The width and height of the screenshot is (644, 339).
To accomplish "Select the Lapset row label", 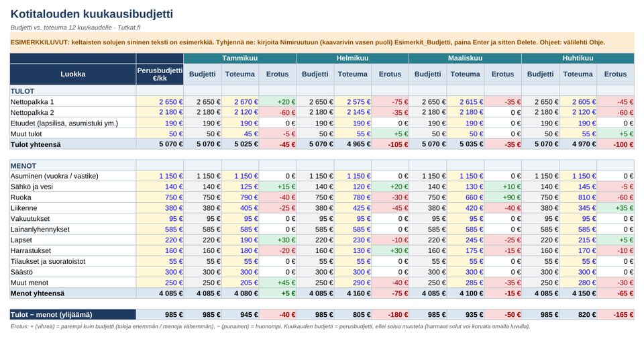I will [73, 240].
